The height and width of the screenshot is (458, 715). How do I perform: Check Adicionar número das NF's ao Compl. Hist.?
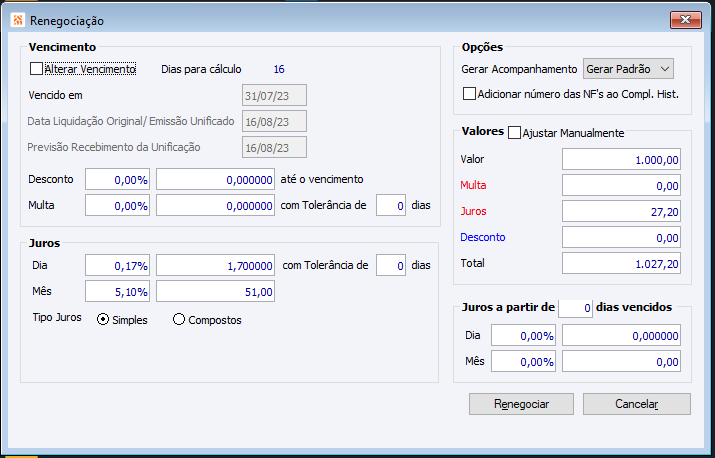point(470,94)
